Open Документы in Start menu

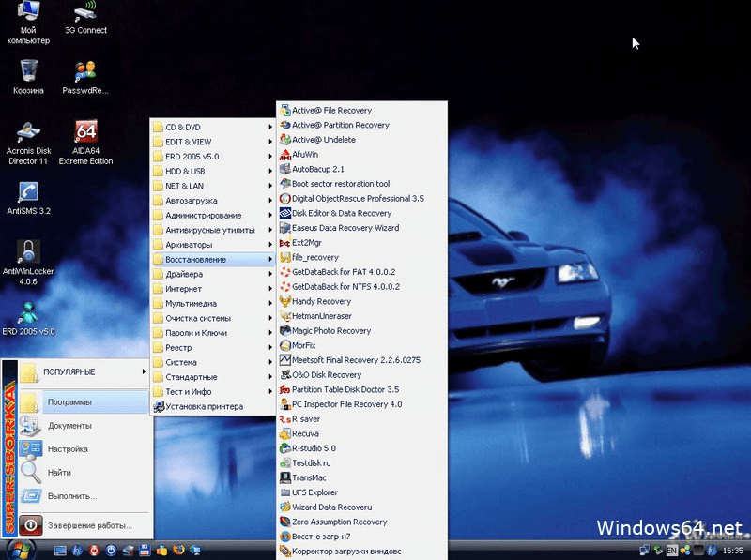click(84, 426)
